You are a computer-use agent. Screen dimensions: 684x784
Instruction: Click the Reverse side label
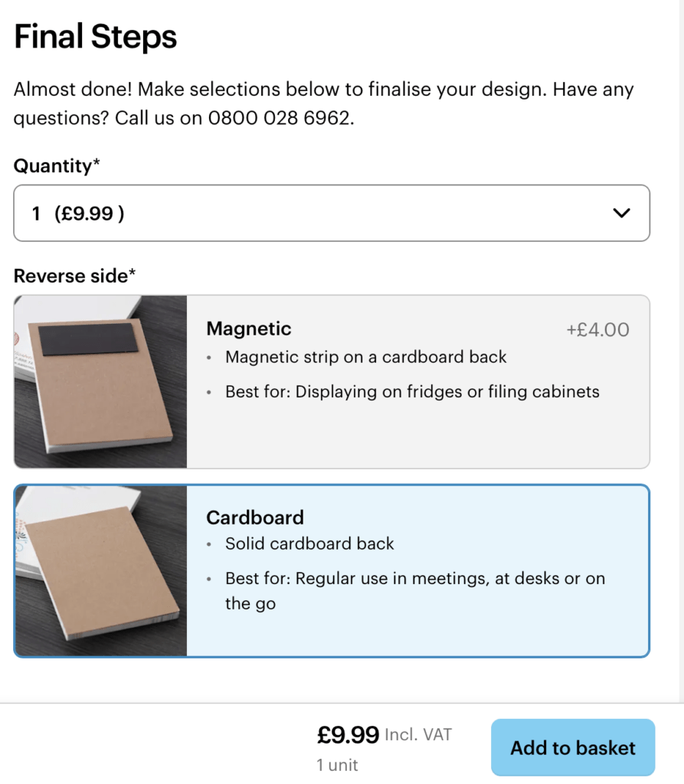(x=74, y=276)
